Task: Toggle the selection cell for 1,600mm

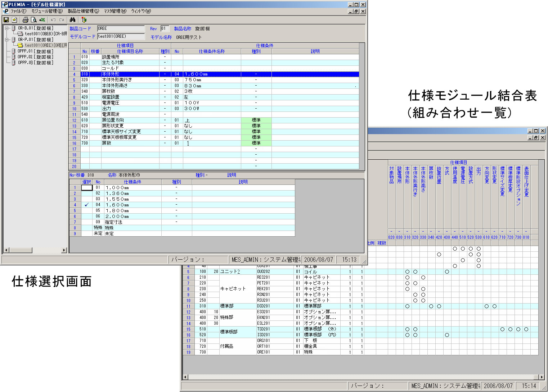Action: coord(87,205)
